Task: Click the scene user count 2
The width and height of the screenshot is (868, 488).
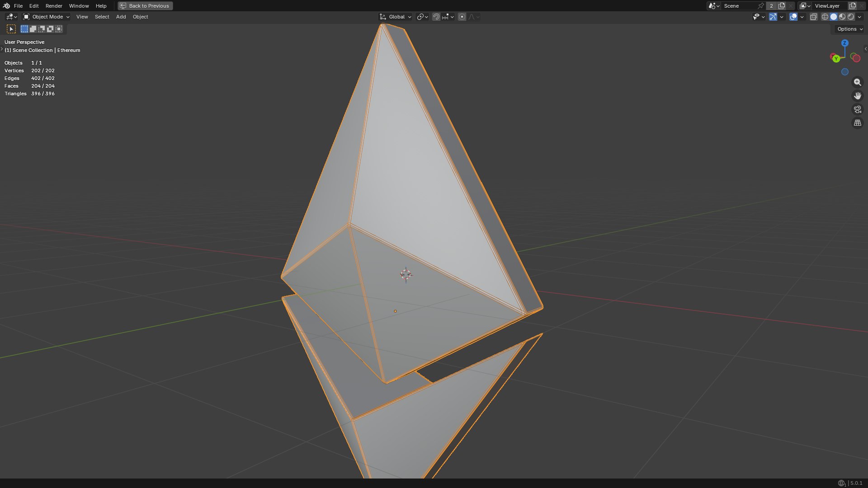Action: click(x=771, y=6)
